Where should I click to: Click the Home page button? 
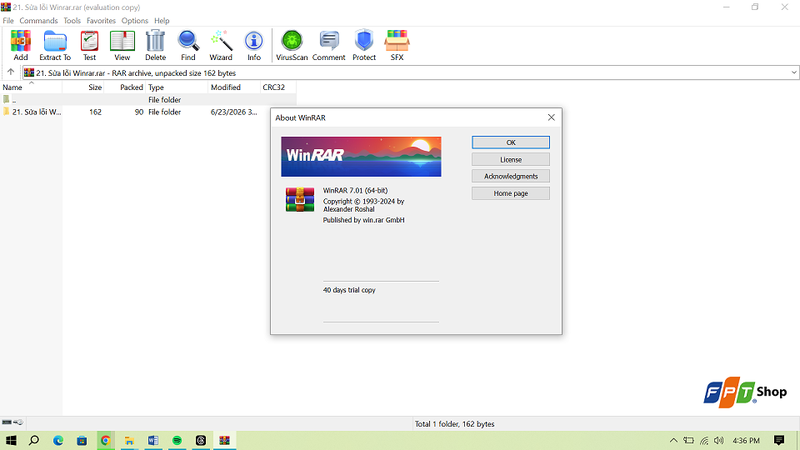pyautogui.click(x=511, y=193)
